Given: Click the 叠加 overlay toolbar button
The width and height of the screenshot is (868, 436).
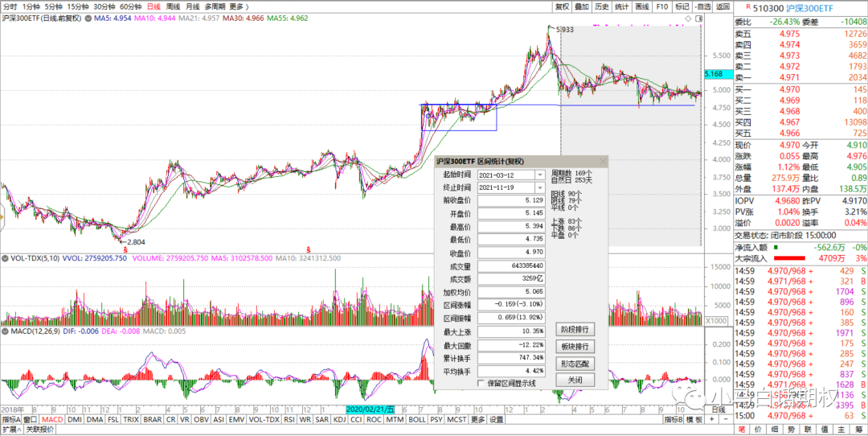Looking at the screenshot, I should click(582, 6).
